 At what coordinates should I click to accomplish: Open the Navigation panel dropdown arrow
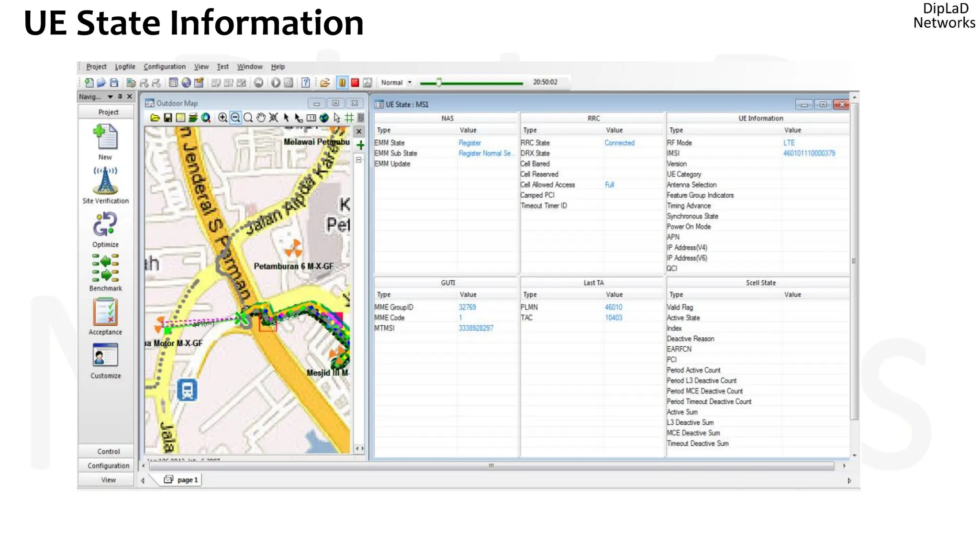[110, 97]
